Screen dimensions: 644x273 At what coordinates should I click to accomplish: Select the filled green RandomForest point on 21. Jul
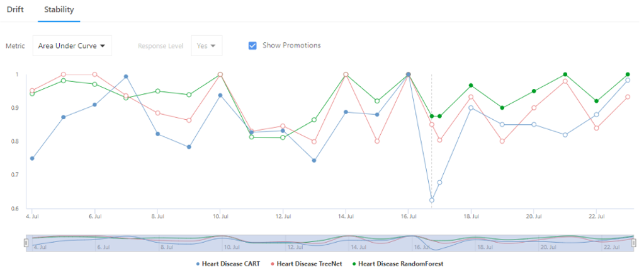click(x=565, y=74)
